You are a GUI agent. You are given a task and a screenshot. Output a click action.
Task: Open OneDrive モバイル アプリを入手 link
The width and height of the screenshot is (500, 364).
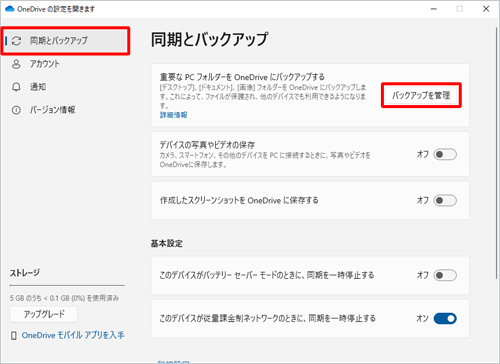coord(73,335)
